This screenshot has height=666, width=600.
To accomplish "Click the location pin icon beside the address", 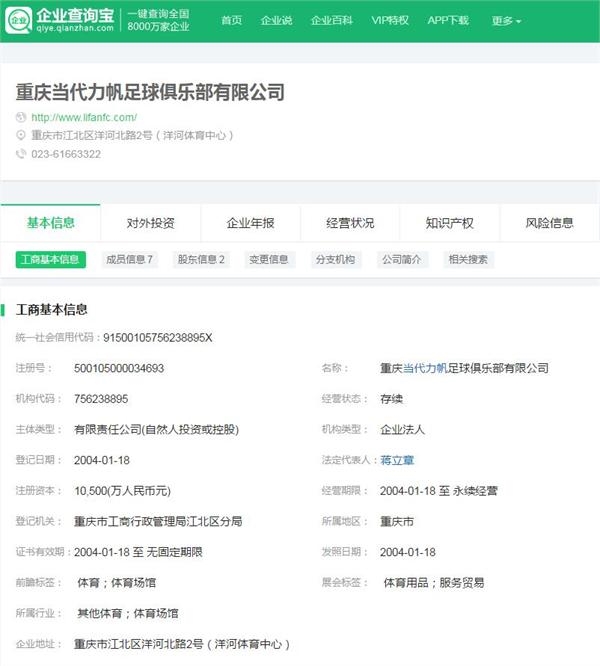I will [21, 135].
